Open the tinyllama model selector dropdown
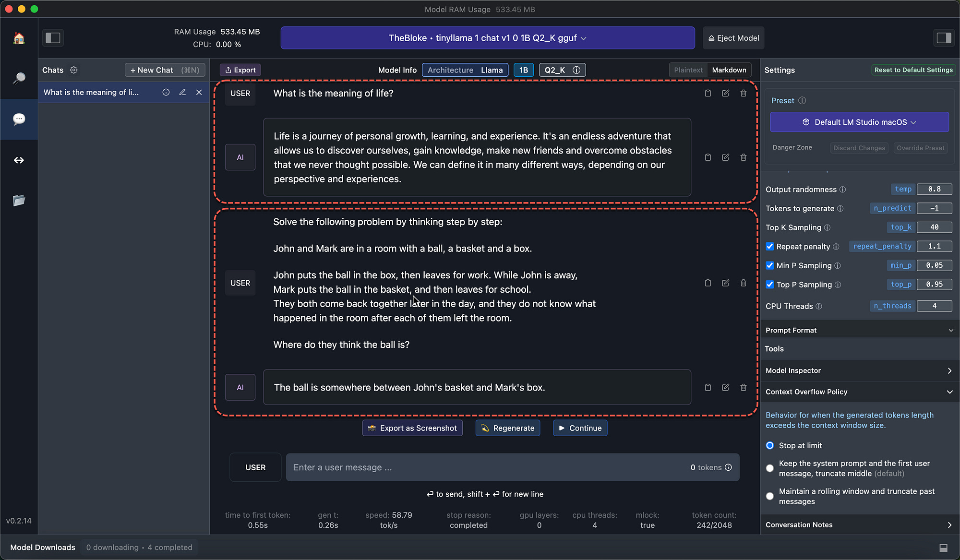The width and height of the screenshot is (960, 560). click(487, 38)
